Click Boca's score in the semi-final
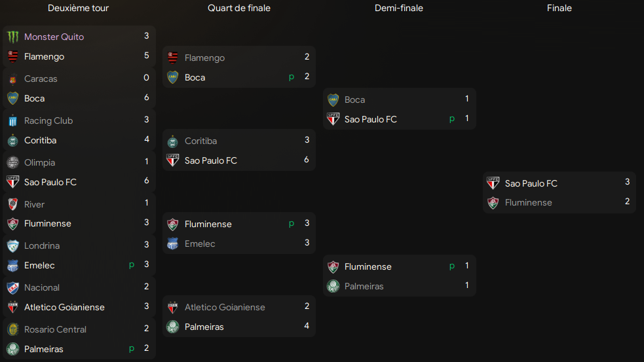 (467, 99)
